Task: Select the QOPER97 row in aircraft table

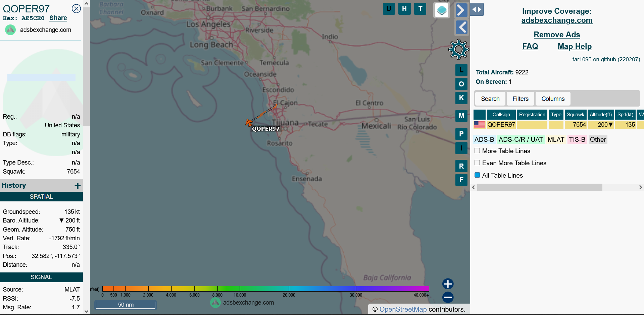Action: (x=559, y=125)
